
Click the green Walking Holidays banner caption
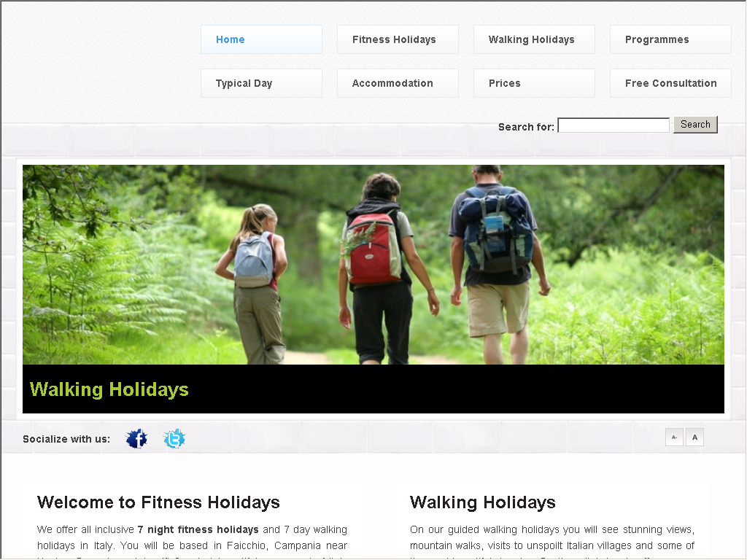(109, 389)
